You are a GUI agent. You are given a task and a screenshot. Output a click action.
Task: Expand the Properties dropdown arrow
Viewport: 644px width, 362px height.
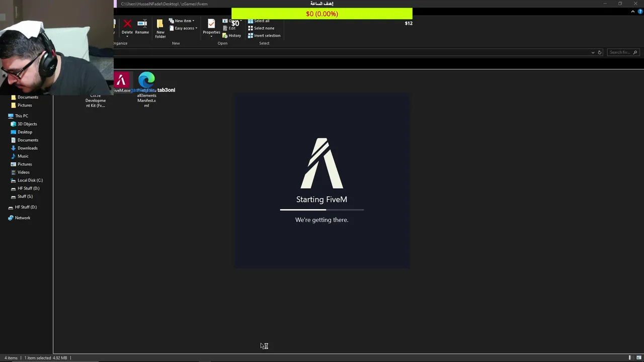coord(211,36)
